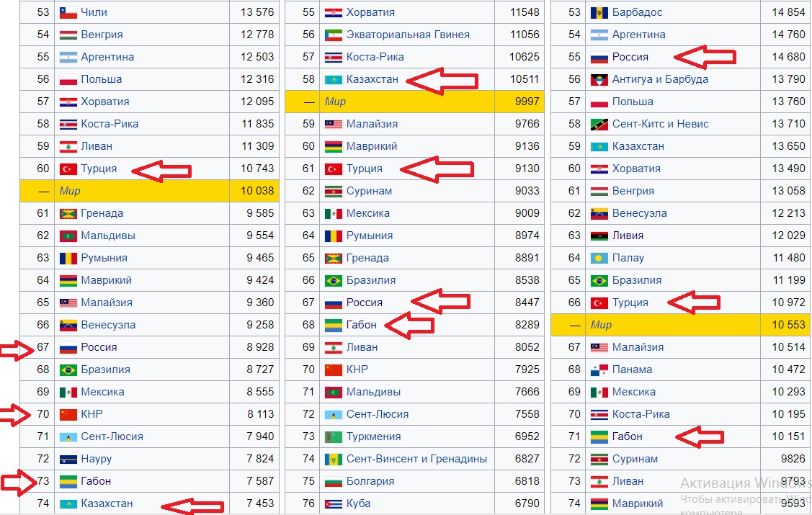Click Mexico flag in the 10 293 row
Image resolution: width=812 pixels, height=515 pixels.
point(599,393)
